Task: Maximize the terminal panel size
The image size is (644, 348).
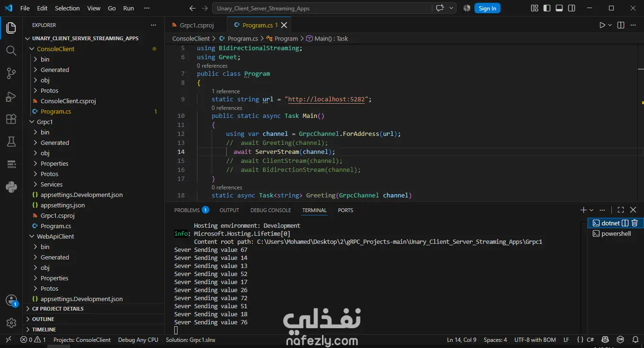Action: 621,210
